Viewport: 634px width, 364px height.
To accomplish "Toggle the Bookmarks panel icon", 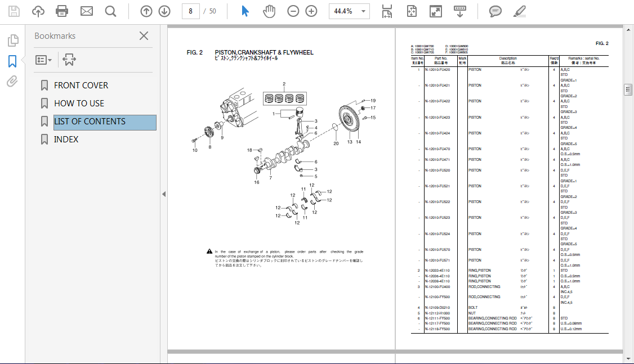I will click(x=12, y=61).
